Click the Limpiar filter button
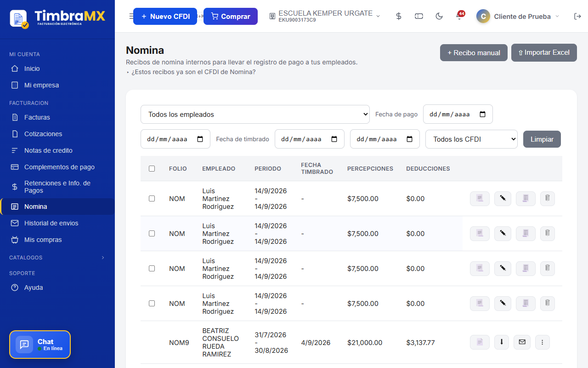The height and width of the screenshot is (368, 588). 542,139
